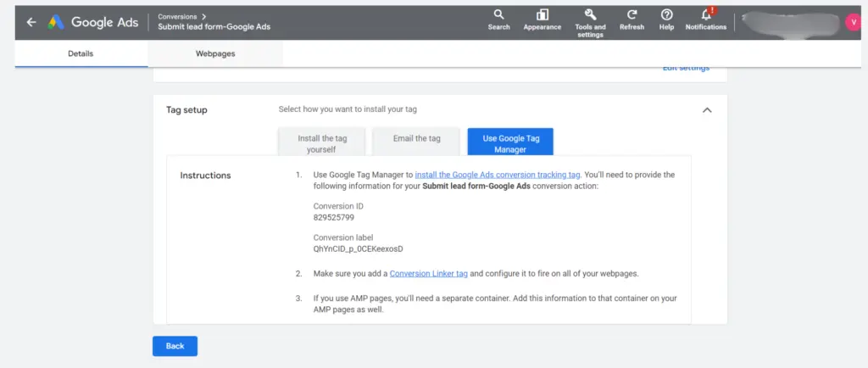Open the Appearance options

coord(542,20)
